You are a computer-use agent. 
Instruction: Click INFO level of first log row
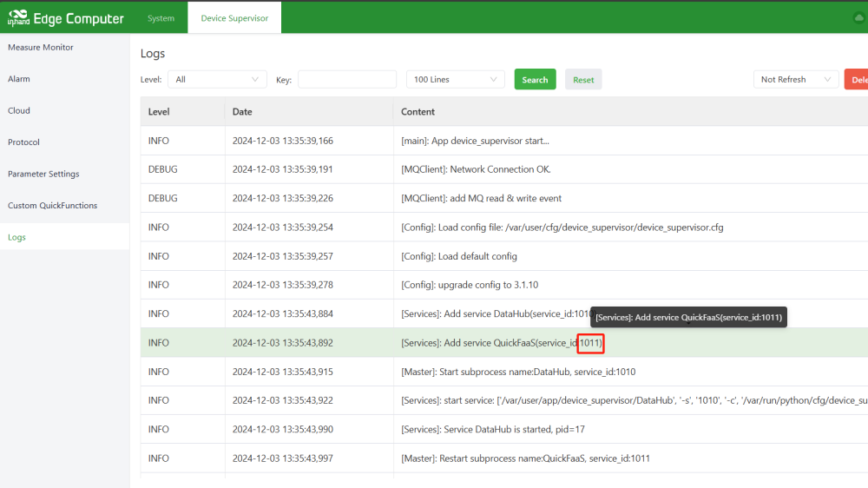158,141
